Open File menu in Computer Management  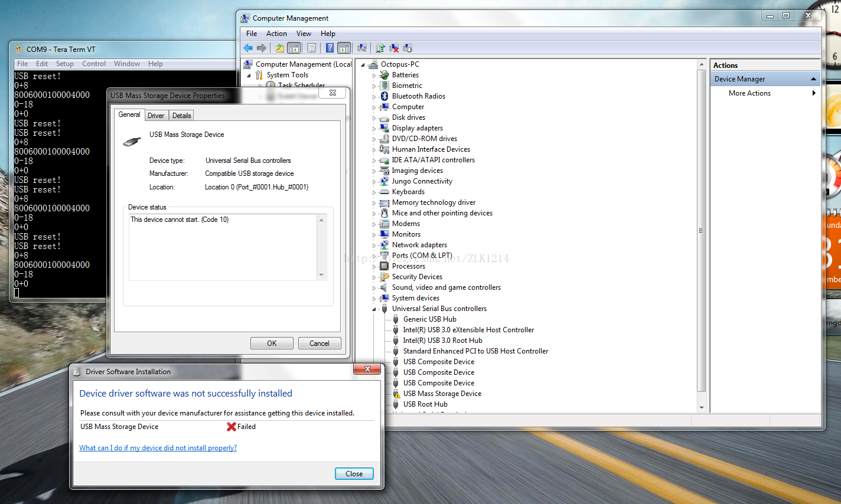252,34
